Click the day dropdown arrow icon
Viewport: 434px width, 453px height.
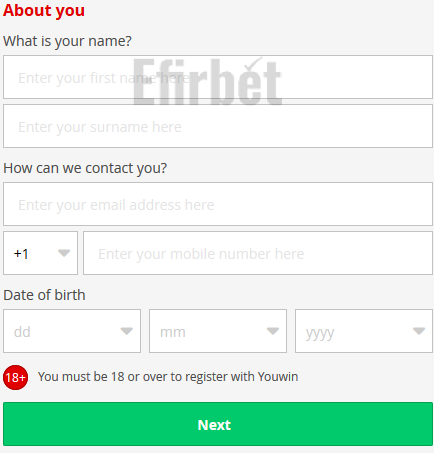127,331
